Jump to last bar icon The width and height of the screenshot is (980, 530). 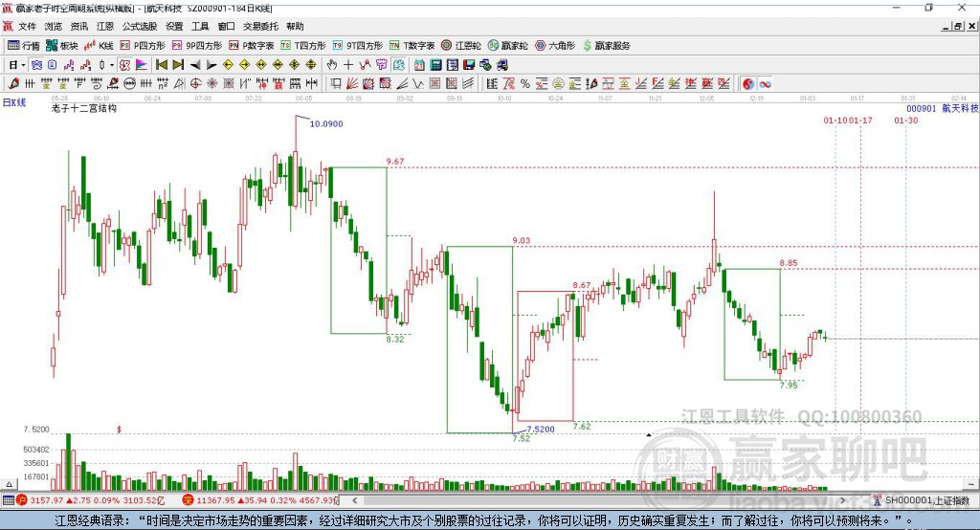pyautogui.click(x=178, y=65)
